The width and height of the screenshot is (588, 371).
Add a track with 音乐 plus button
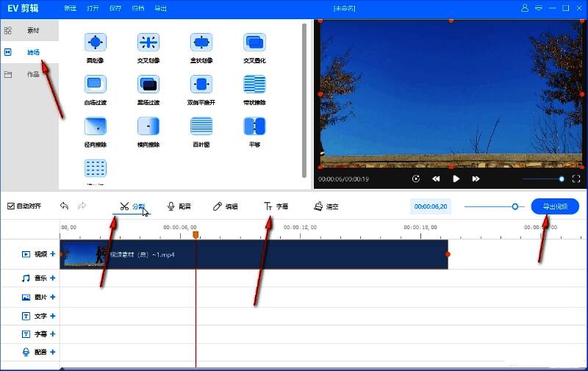52,278
